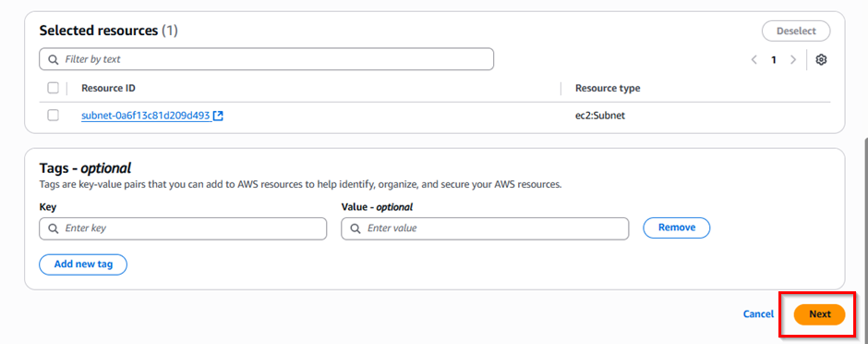Screen dimensions: 868x344
Task: Open table preferences gear icon
Action: point(822,60)
